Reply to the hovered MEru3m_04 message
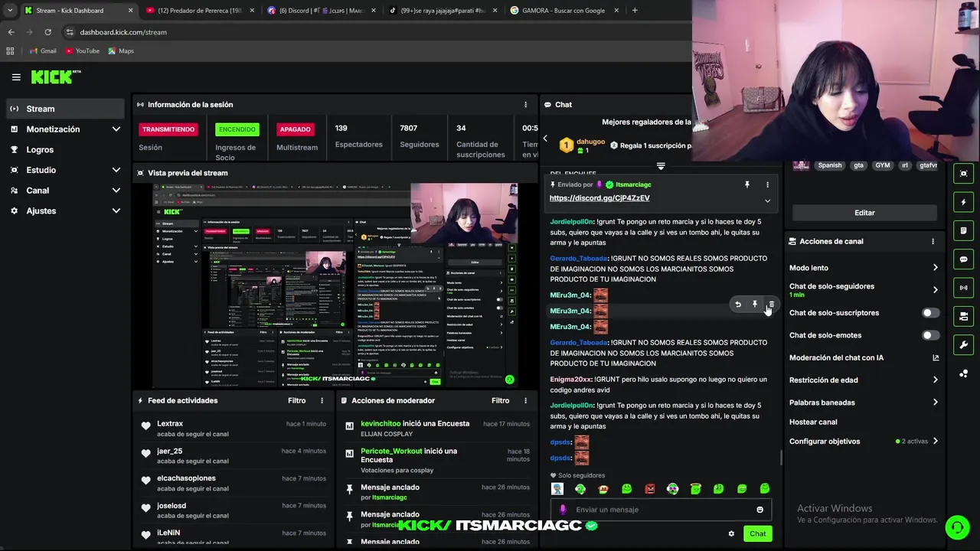Viewport: 980px width, 551px height. point(738,305)
